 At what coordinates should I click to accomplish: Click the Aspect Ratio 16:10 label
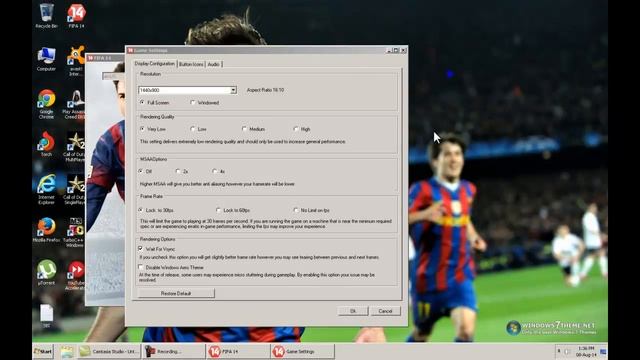pos(265,90)
